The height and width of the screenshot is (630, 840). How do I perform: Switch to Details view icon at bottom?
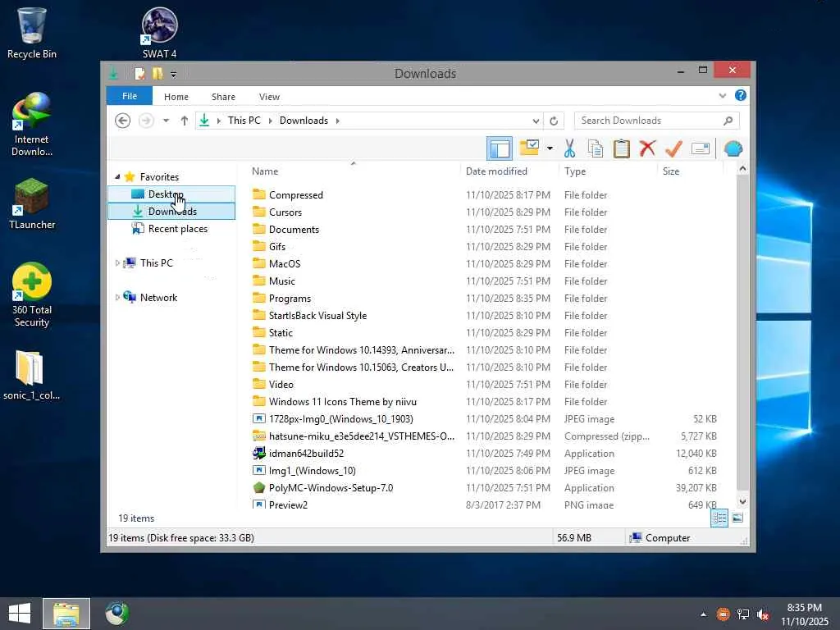coord(719,518)
